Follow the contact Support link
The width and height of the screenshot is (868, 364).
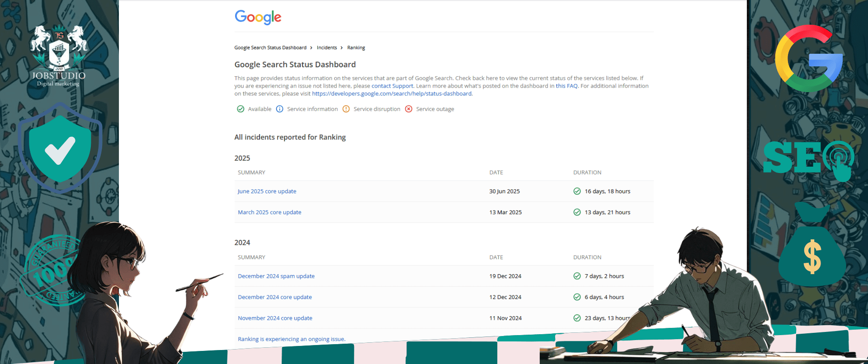tap(392, 86)
